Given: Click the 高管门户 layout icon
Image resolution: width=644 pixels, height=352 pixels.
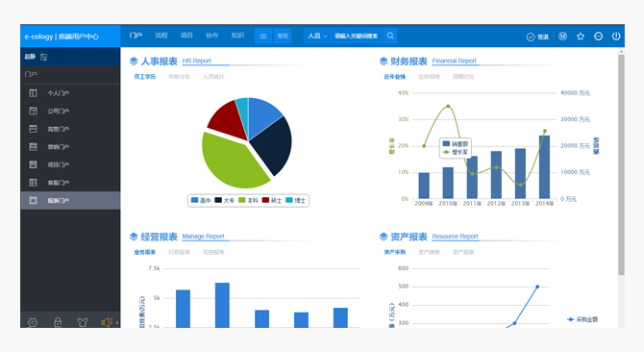Looking at the screenshot, I should pyautogui.click(x=33, y=129).
